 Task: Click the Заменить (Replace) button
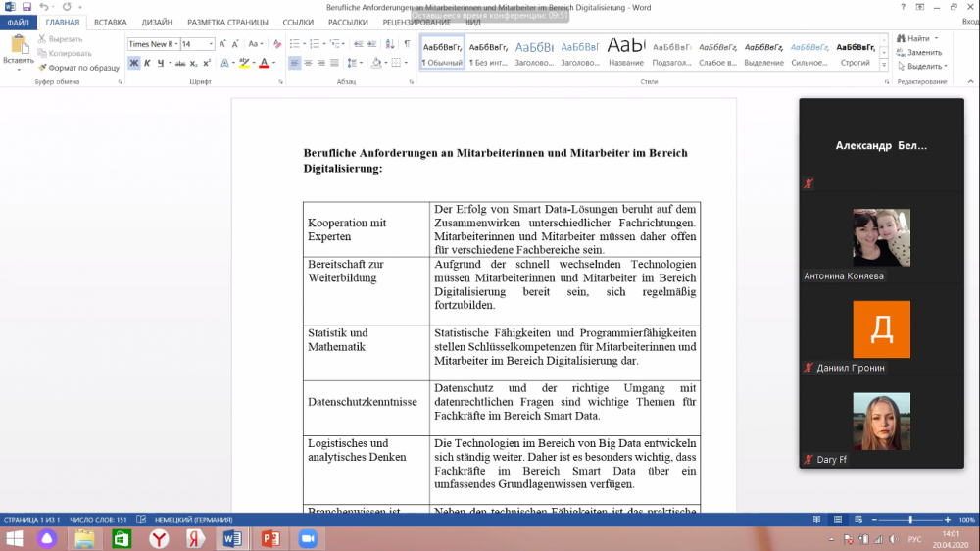pyautogui.click(x=917, y=52)
